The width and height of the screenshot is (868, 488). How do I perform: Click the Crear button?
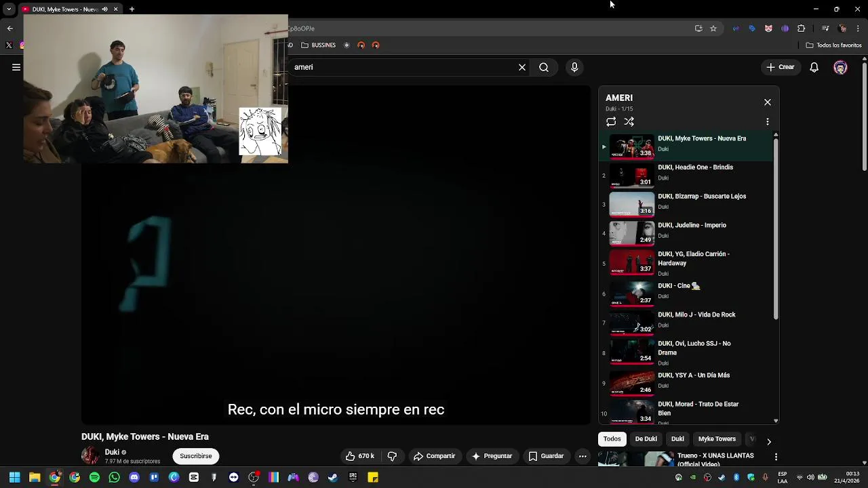781,67
